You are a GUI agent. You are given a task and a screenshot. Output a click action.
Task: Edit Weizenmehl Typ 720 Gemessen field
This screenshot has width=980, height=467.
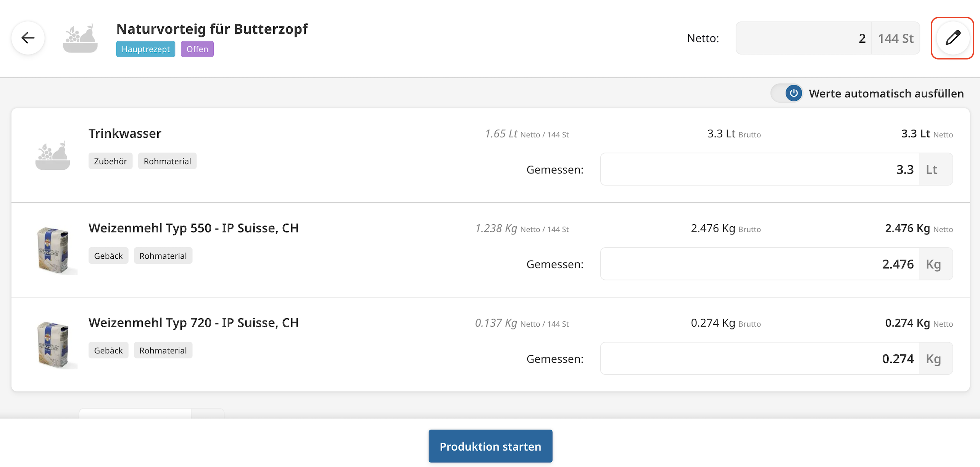759,359
